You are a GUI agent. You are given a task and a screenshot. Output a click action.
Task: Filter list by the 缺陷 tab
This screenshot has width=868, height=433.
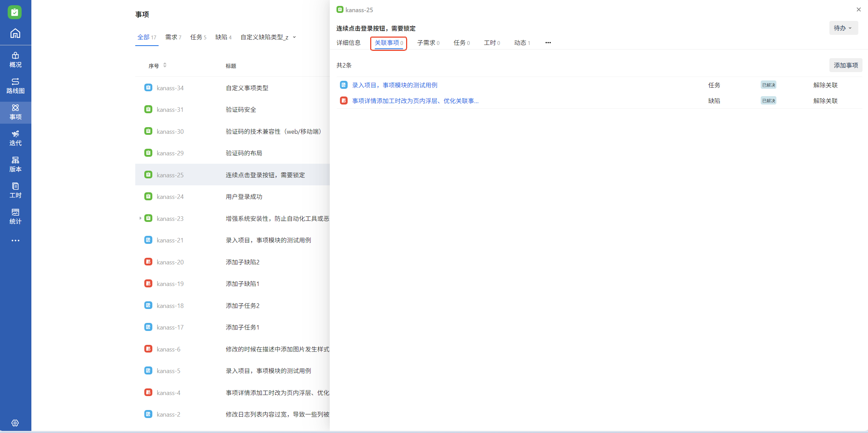click(x=223, y=37)
